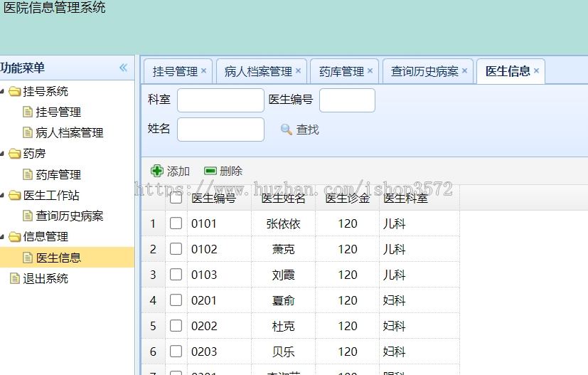Click 退出系统 to log out
The width and height of the screenshot is (588, 375).
[x=46, y=278]
